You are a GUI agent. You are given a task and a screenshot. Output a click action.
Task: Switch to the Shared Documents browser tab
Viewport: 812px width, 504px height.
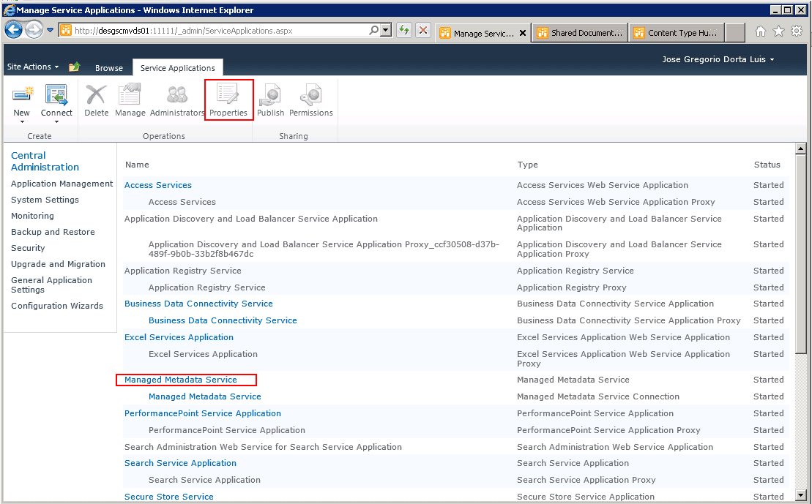579,33
